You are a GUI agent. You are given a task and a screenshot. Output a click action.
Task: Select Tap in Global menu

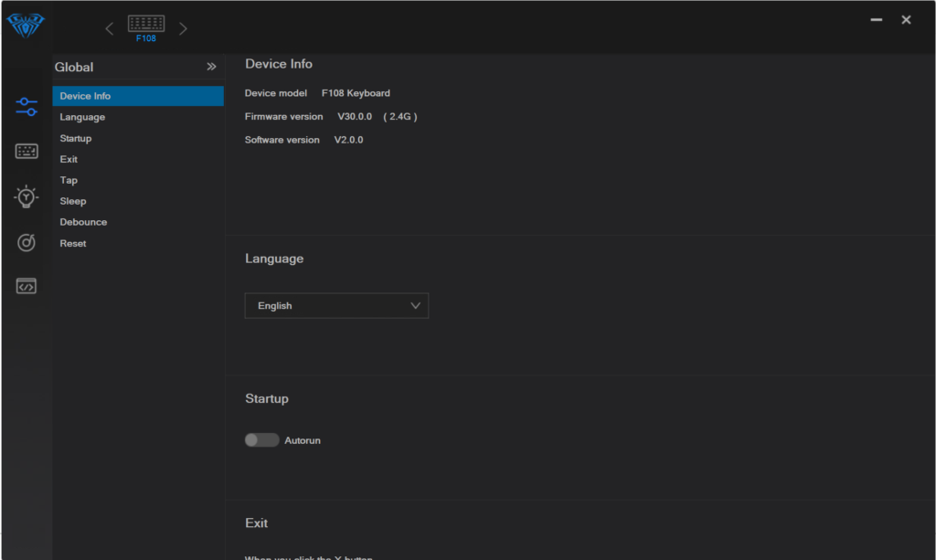click(138, 180)
